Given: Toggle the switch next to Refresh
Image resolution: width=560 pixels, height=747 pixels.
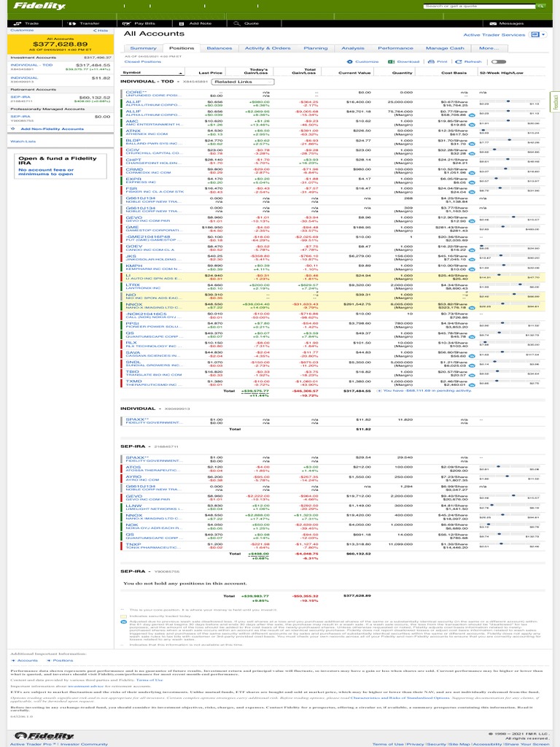Looking at the screenshot, I should 499,61.
